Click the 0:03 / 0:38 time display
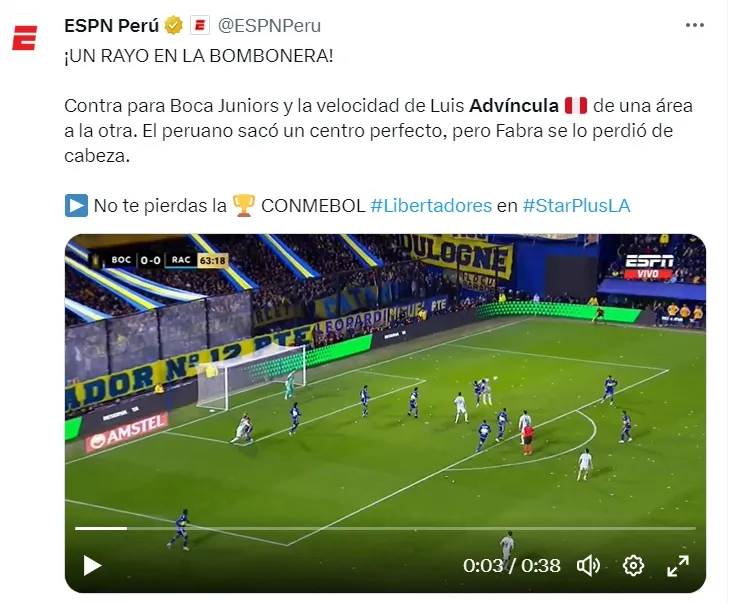This screenshot has width=737, height=603. [x=511, y=566]
